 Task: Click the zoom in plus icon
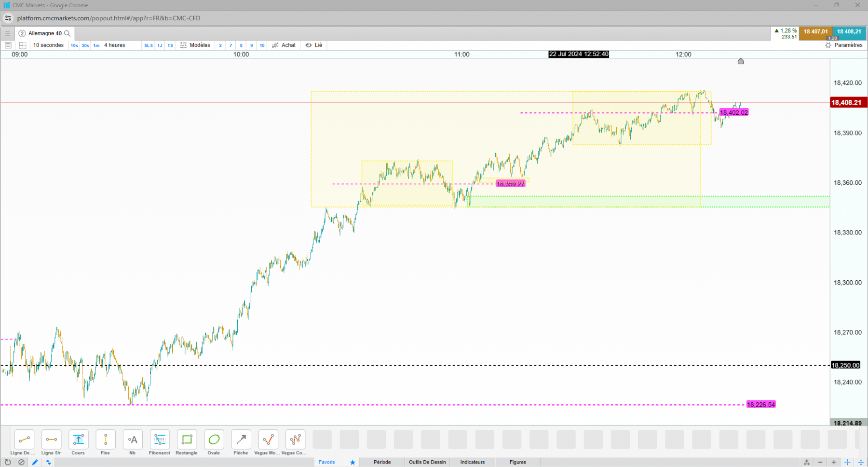(834, 462)
